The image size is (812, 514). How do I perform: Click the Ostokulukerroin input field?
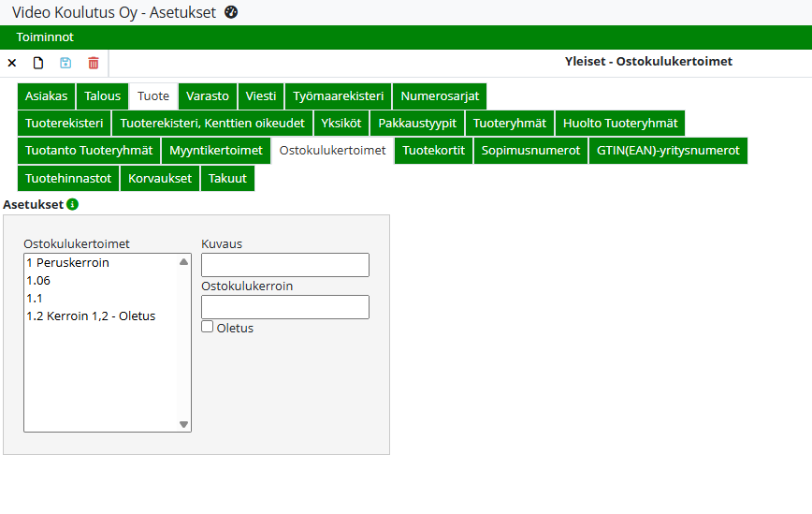[x=284, y=307]
